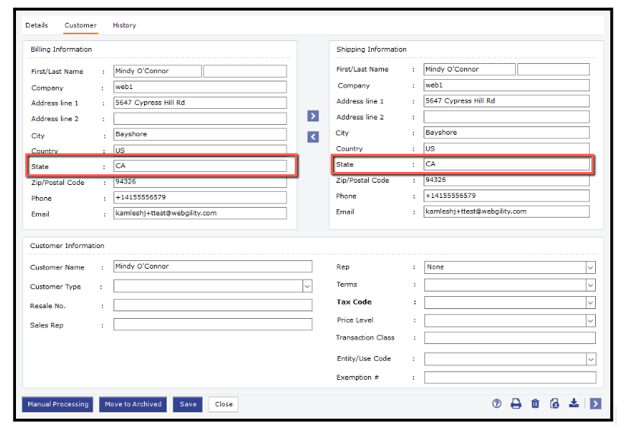624x430 pixels.
Task: Switch to the Details tab
Action: tap(36, 25)
